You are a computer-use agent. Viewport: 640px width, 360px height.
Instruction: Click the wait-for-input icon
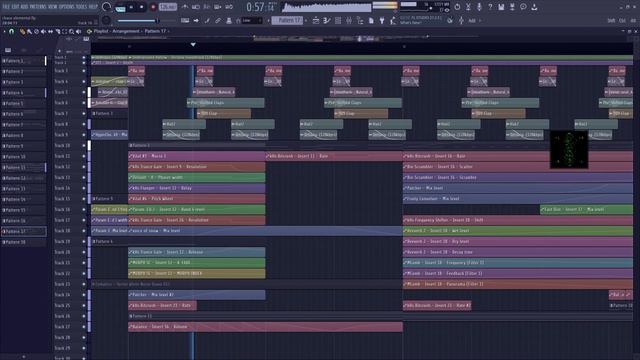[196, 7]
